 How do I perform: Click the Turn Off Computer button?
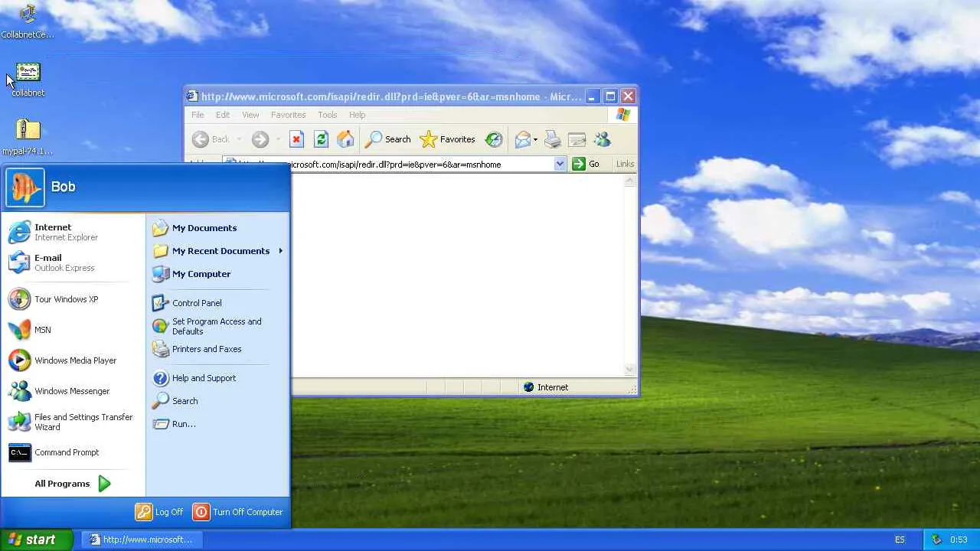coord(238,512)
